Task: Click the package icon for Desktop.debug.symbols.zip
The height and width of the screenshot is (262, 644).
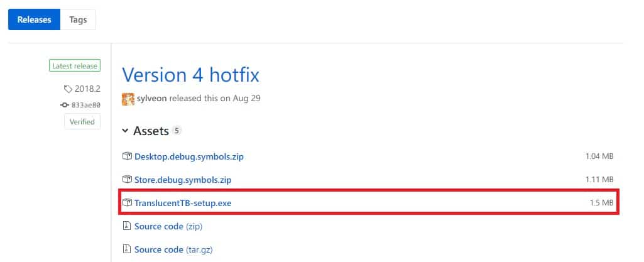Action: [x=127, y=156]
